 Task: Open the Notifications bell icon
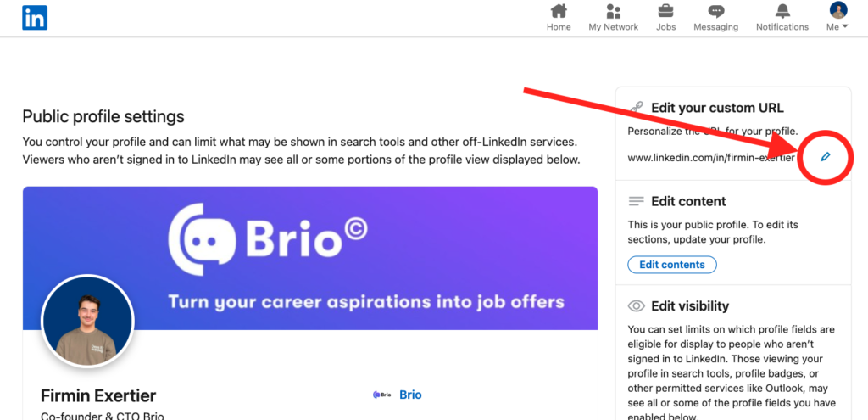point(782,12)
